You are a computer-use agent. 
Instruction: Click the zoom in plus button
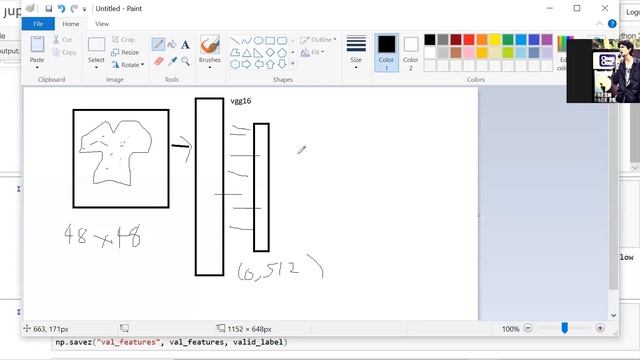click(600, 328)
